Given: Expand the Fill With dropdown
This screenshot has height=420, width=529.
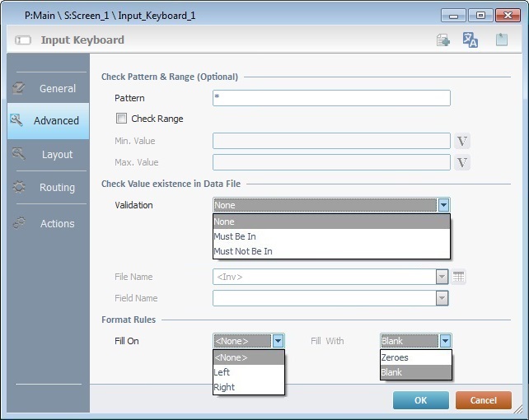Looking at the screenshot, I should tap(445, 341).
